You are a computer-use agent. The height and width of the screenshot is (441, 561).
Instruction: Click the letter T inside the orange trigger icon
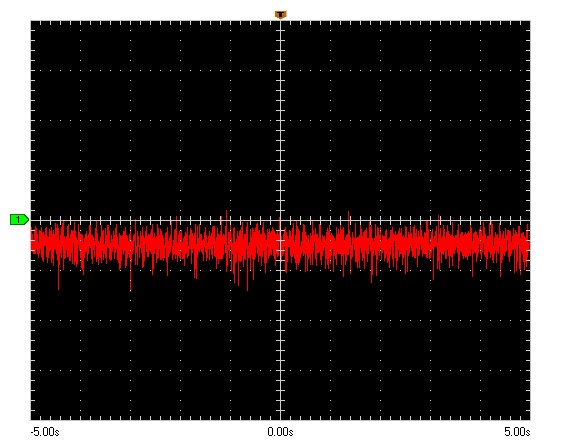(x=281, y=15)
